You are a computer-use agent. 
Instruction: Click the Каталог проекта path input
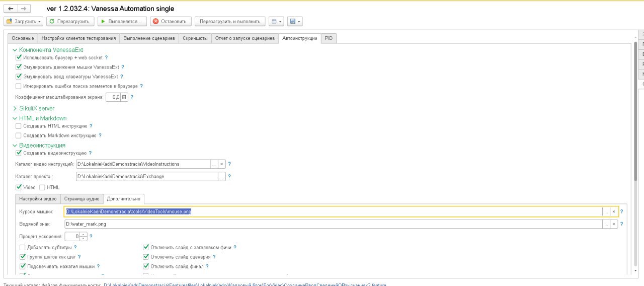[146, 177]
